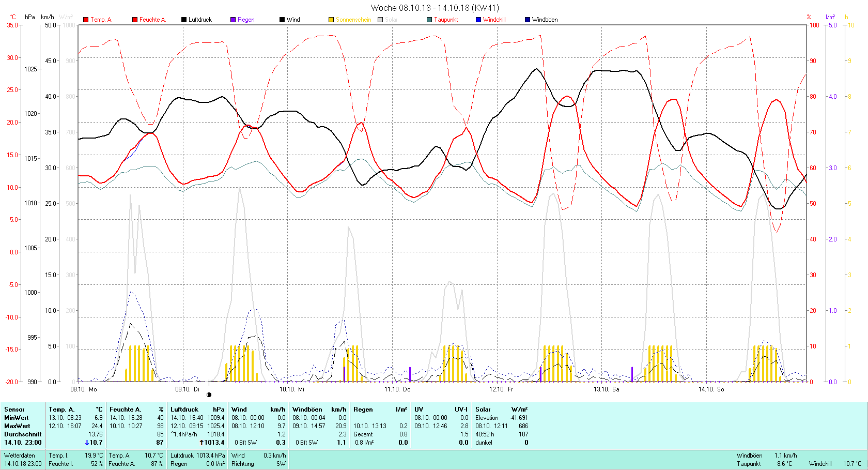Click the minimum pressure value '1009.4'
Screen dimensions: 868x470
216,418
